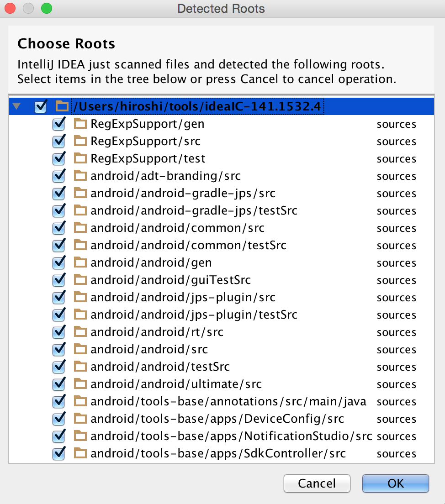Click the folder icon beside android/android/rt/src

pos(79,332)
